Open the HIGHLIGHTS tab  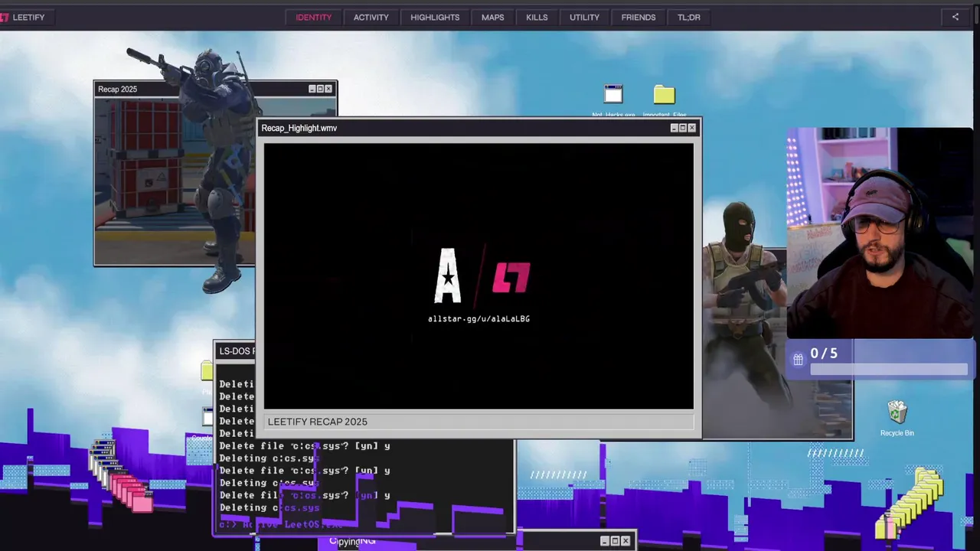pyautogui.click(x=435, y=17)
